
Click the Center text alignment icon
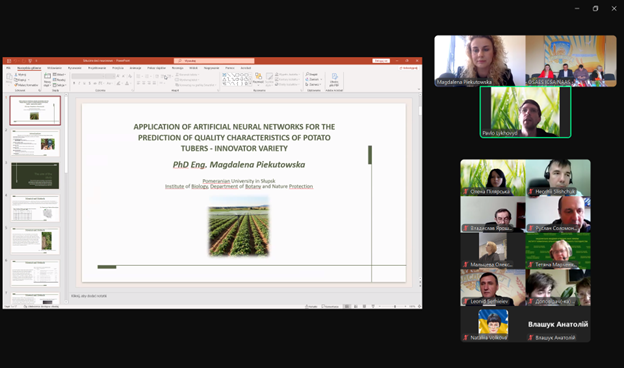tap(144, 83)
